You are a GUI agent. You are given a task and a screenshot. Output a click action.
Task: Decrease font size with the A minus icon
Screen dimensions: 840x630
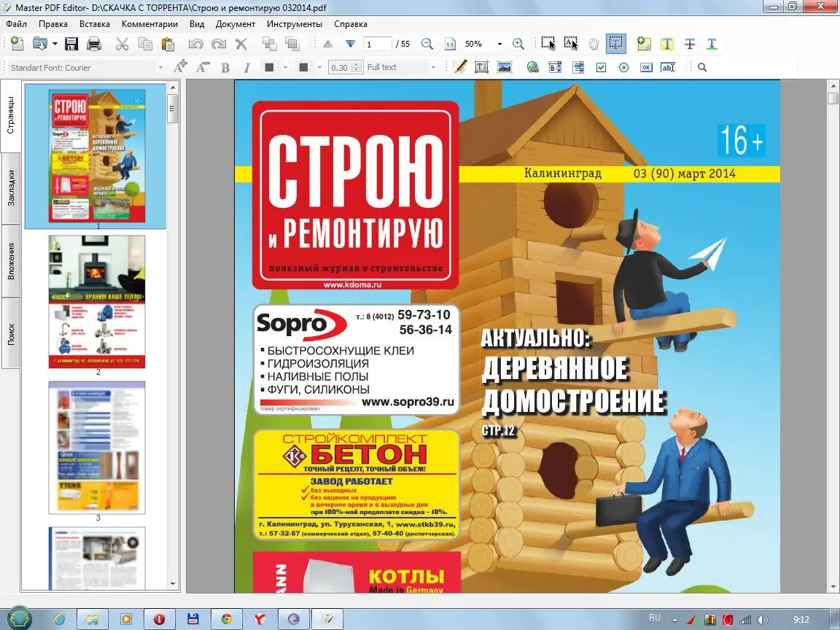[x=203, y=67]
